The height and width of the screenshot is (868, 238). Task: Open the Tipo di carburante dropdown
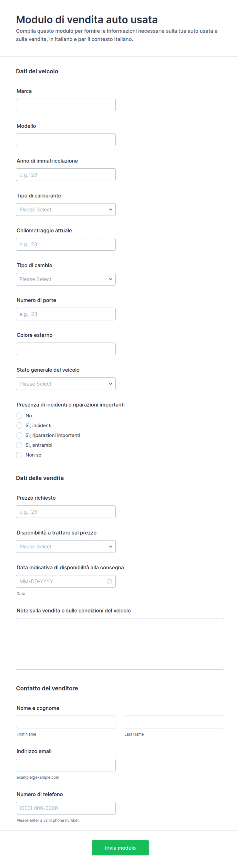(66, 209)
